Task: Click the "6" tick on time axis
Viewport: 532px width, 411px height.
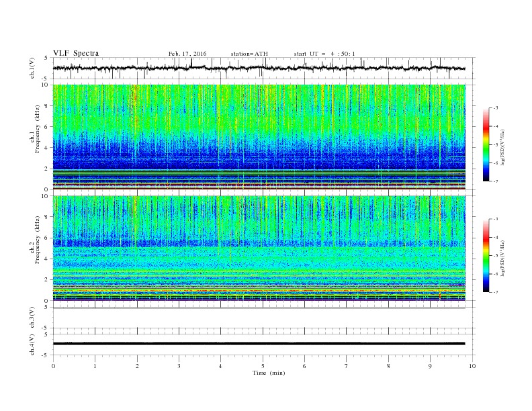Action: 305,366
